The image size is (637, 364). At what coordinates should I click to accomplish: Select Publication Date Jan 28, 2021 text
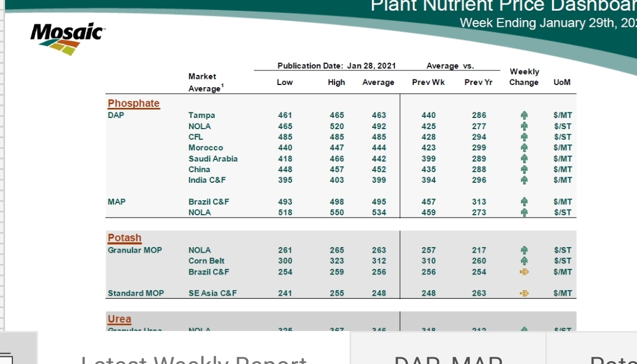tap(336, 66)
